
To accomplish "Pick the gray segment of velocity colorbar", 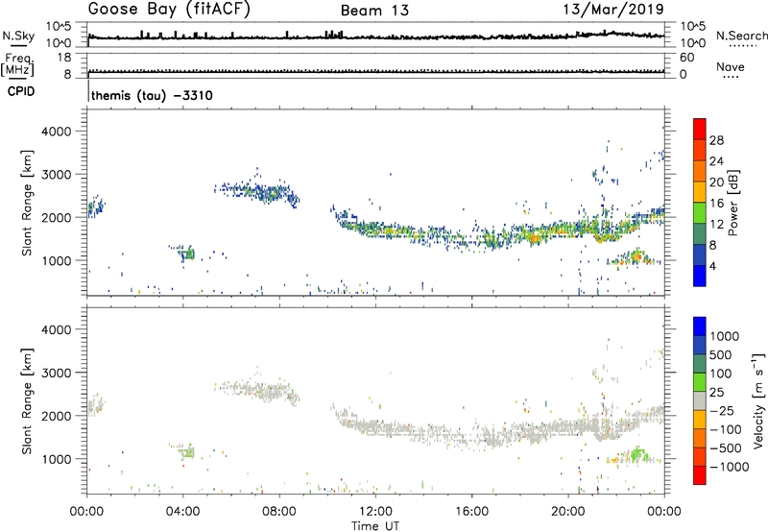I will click(700, 400).
